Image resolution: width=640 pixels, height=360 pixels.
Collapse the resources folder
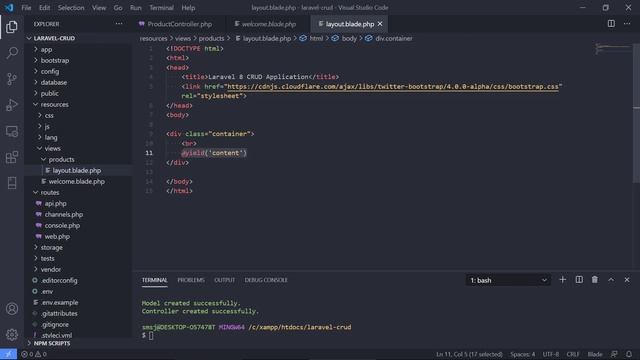[54, 104]
